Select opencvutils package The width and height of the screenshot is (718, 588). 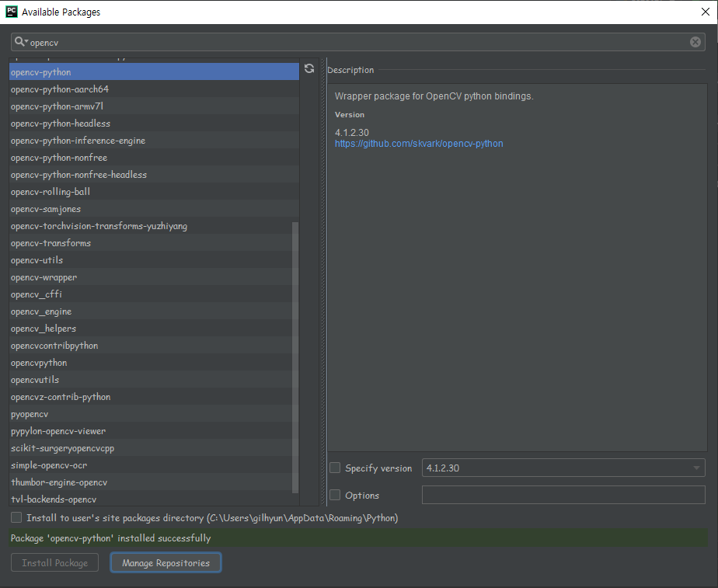coord(150,380)
